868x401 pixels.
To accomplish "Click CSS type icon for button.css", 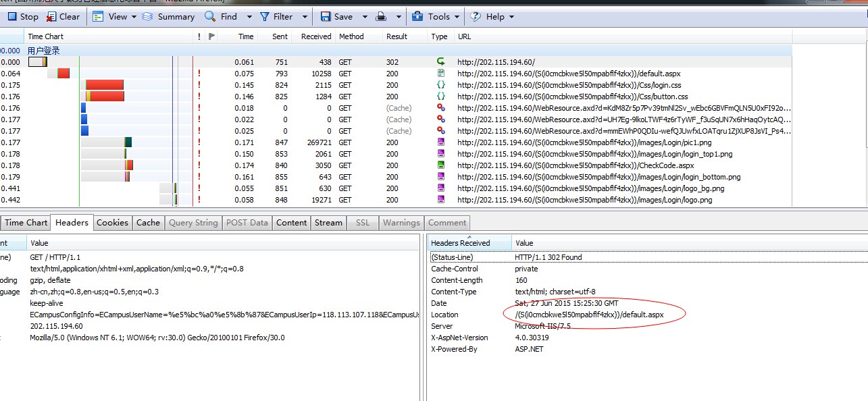I will pos(441,97).
